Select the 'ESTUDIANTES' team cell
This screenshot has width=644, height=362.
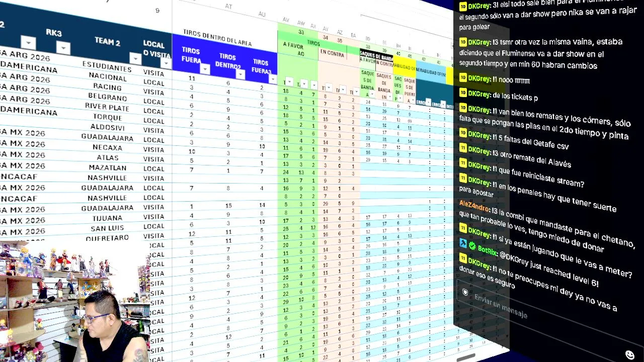[x=106, y=66]
